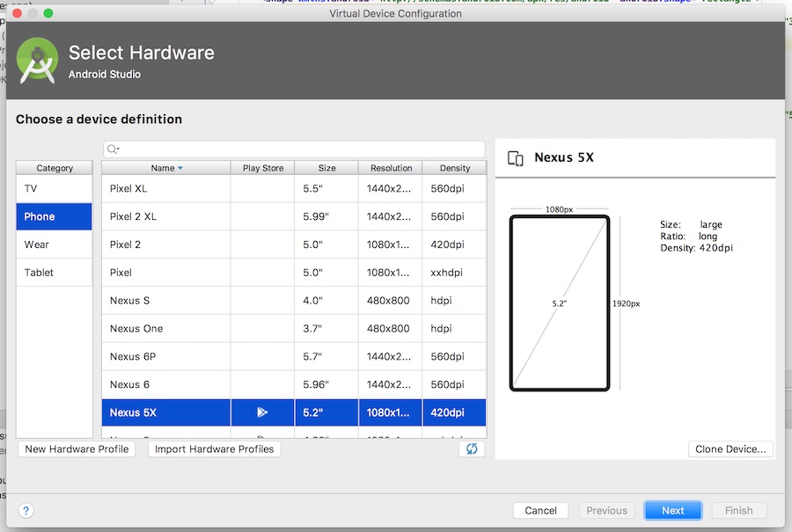Click the Clone Device button
The width and height of the screenshot is (792, 532).
pyautogui.click(x=730, y=449)
